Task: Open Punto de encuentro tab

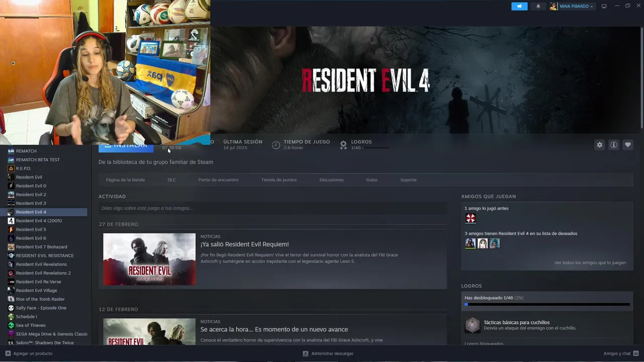Action: coord(218,180)
